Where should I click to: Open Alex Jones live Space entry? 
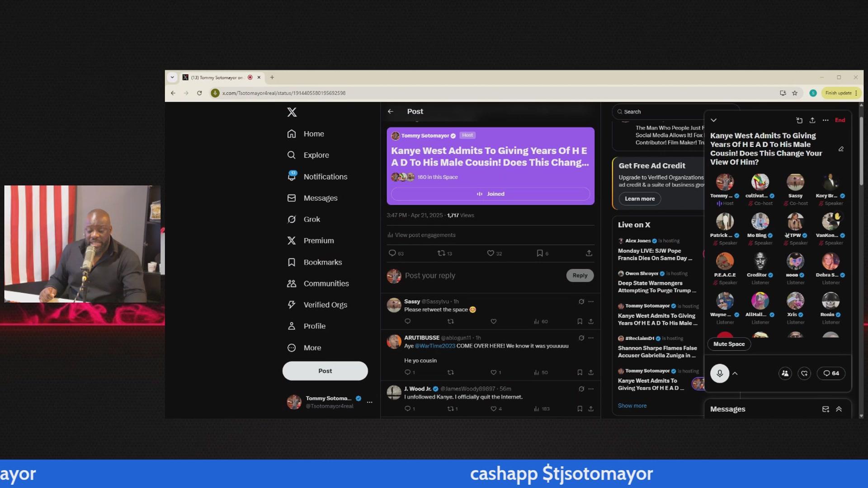click(658, 249)
